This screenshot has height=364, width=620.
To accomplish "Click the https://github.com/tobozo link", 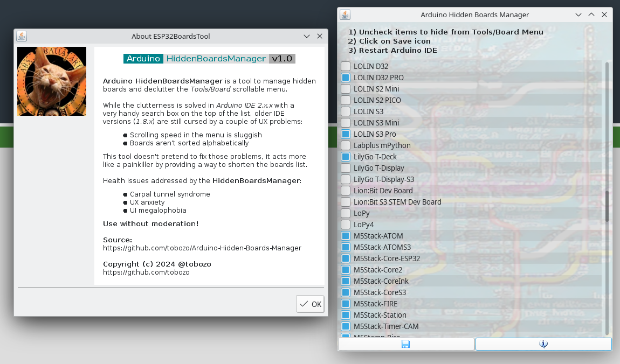I will [x=146, y=272].
